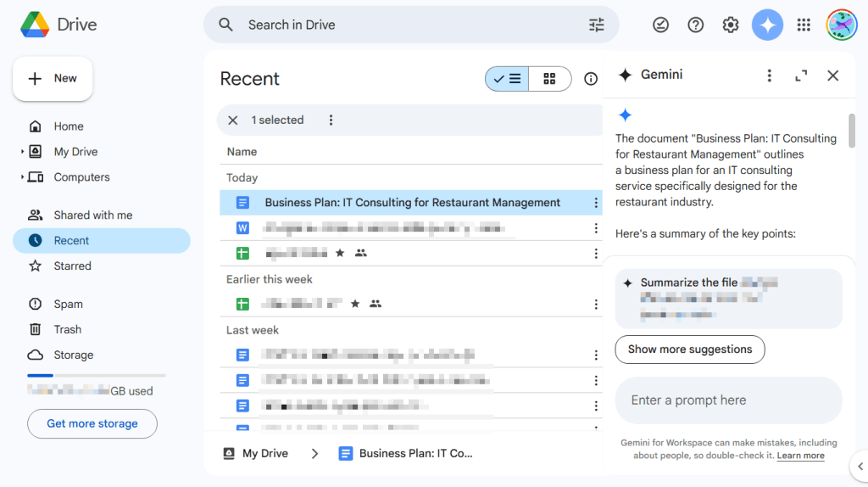
Task: Click the Gemini sparkle button in header
Action: click(x=767, y=25)
